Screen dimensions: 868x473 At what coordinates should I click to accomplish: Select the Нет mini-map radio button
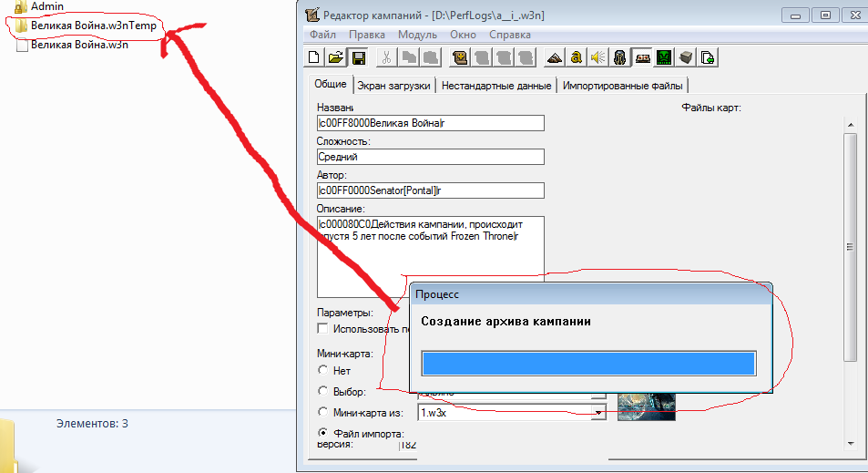(322, 369)
